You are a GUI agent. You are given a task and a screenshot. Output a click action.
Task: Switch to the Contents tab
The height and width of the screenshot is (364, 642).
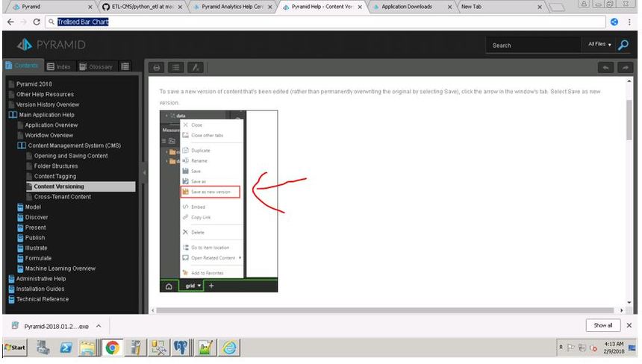[22, 66]
